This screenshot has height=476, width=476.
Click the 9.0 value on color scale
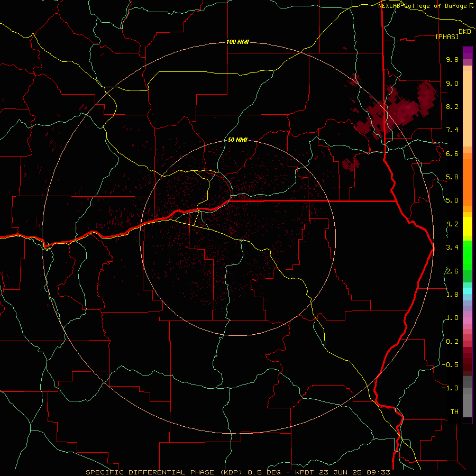point(452,83)
